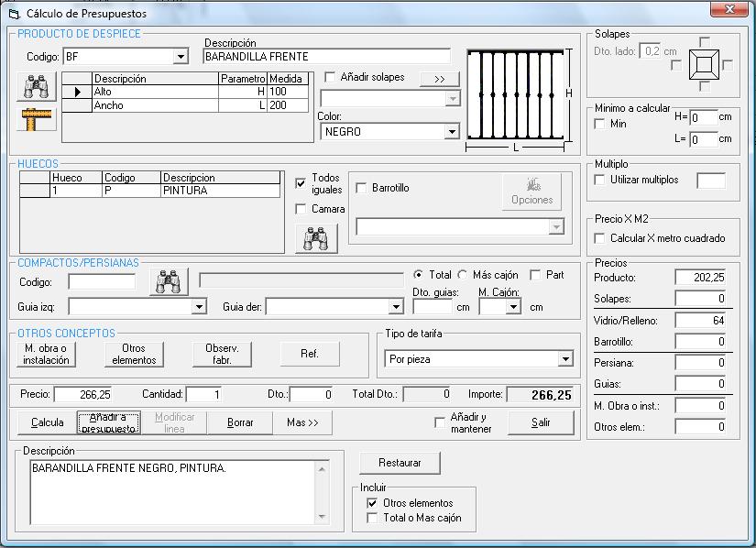Click the Restaurar button

click(x=400, y=463)
